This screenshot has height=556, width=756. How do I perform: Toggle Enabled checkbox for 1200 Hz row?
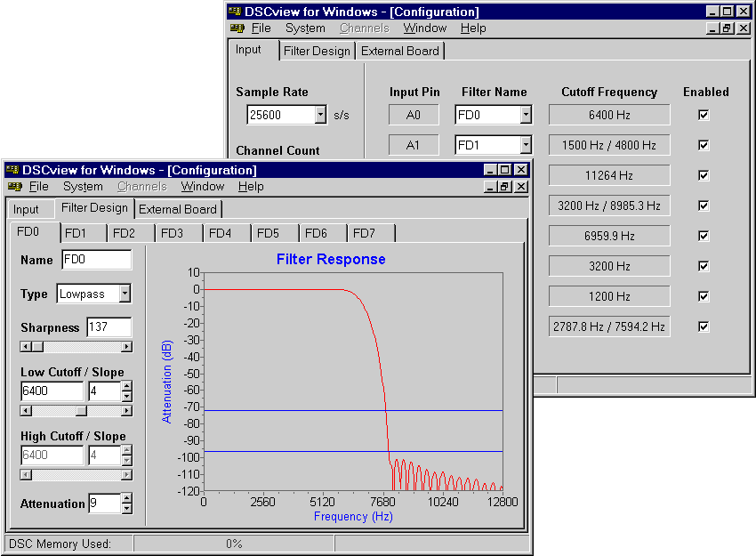tap(704, 296)
